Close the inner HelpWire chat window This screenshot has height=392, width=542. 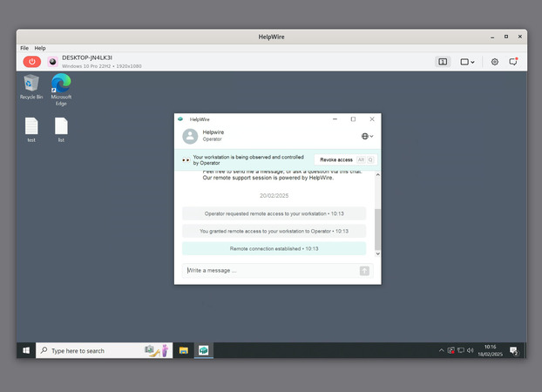click(372, 119)
